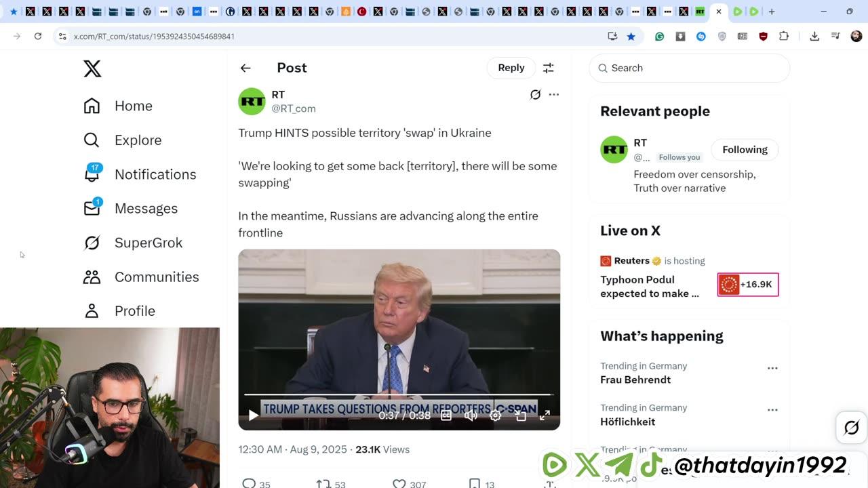Open Typhoon Podul live broadcast title
Image resolution: width=868 pixels, height=488 pixels.
pyautogui.click(x=650, y=287)
